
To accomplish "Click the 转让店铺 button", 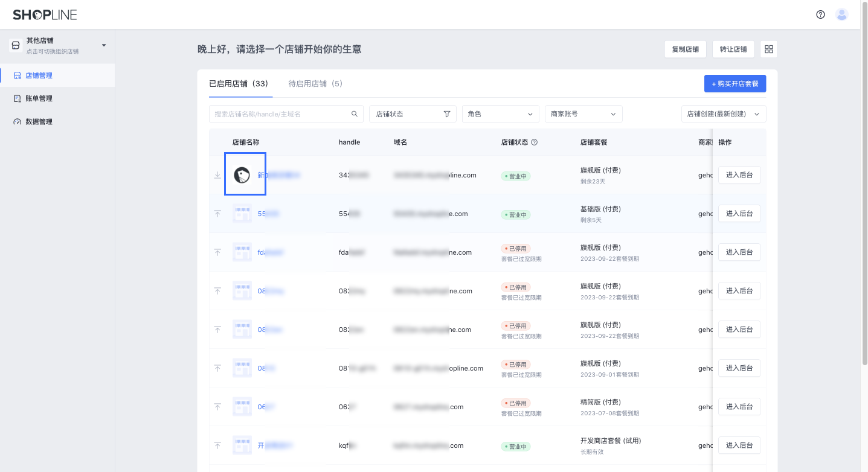I will click(733, 49).
